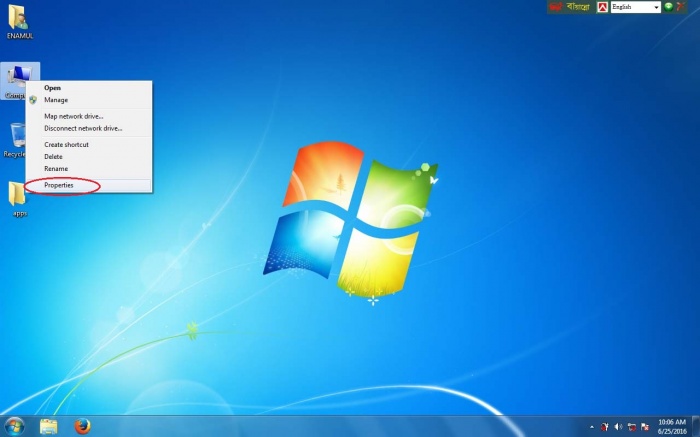Select the apps folder on desktop
Screen dimensions: 700x437
click(x=19, y=199)
